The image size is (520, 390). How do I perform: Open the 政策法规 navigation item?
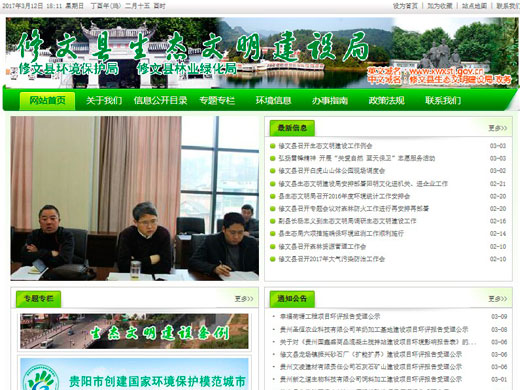click(386, 100)
